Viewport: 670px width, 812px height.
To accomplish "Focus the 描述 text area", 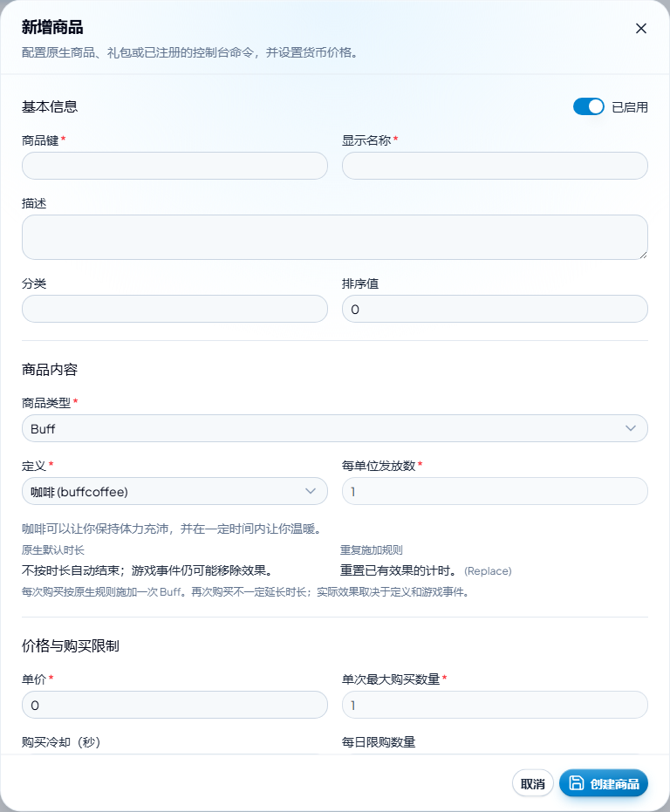I will (335, 237).
